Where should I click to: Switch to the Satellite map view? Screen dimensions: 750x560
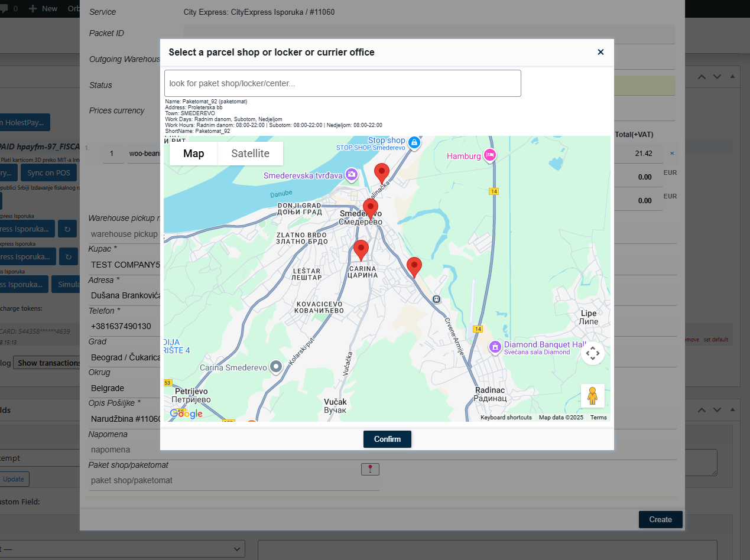(x=250, y=154)
